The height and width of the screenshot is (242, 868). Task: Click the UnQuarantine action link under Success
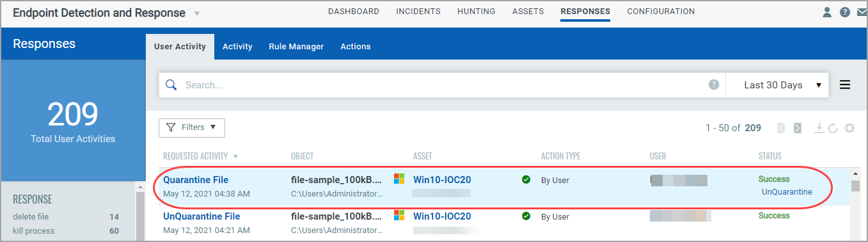tap(787, 192)
